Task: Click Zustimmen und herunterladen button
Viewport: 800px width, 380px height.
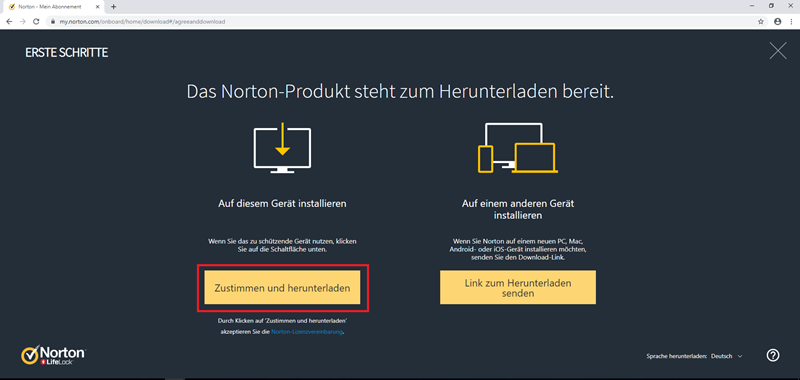Action: pos(282,288)
